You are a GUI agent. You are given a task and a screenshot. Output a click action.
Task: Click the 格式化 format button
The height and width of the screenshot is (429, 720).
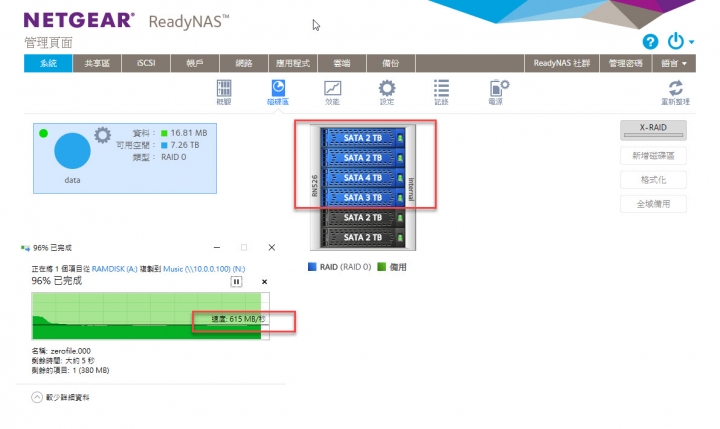point(653,180)
